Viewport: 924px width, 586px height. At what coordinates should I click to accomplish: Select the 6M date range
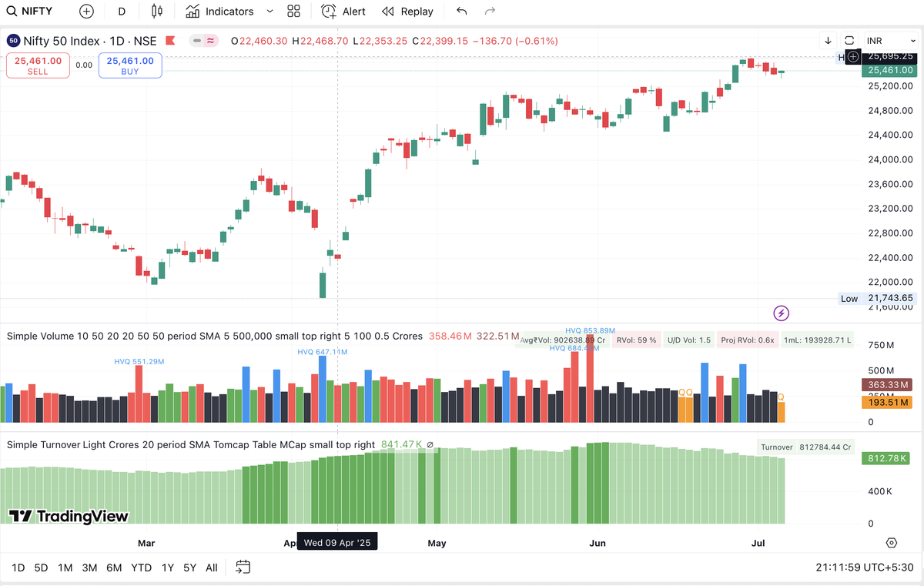tap(114, 568)
